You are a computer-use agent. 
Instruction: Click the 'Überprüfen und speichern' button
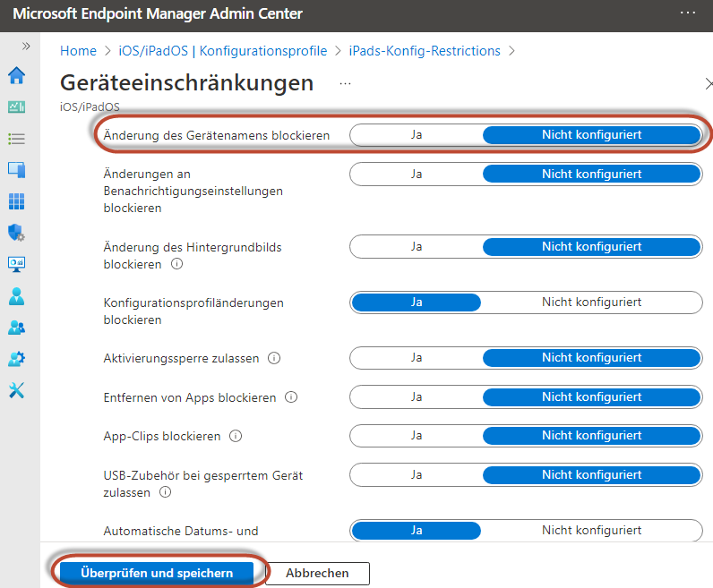coord(157,573)
